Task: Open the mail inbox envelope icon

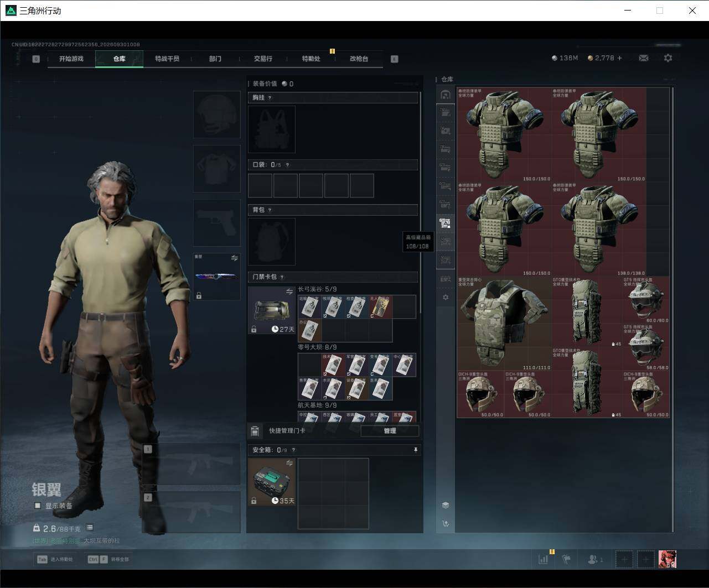Action: coord(643,58)
